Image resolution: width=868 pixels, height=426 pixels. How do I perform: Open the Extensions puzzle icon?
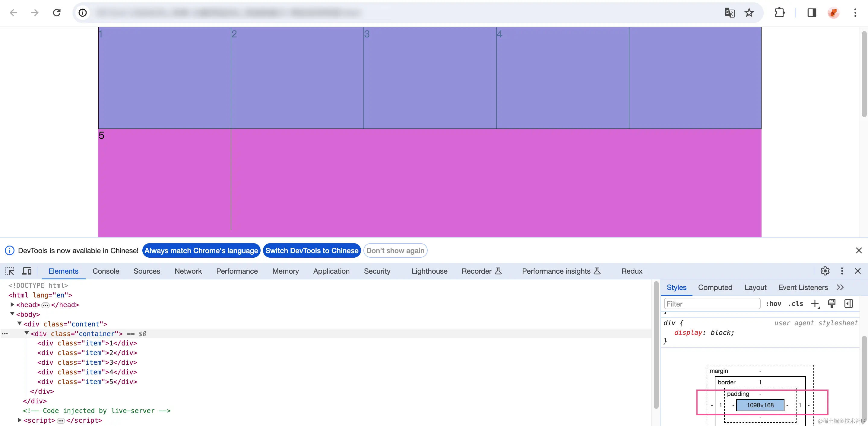[779, 13]
